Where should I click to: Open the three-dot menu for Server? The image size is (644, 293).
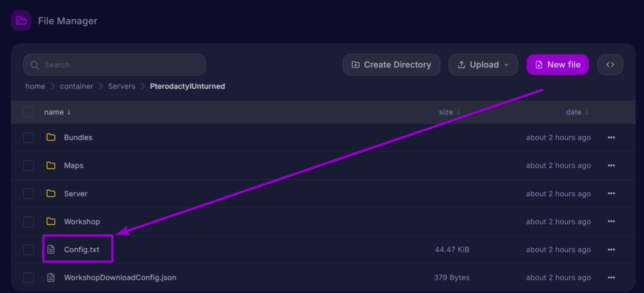coord(611,194)
